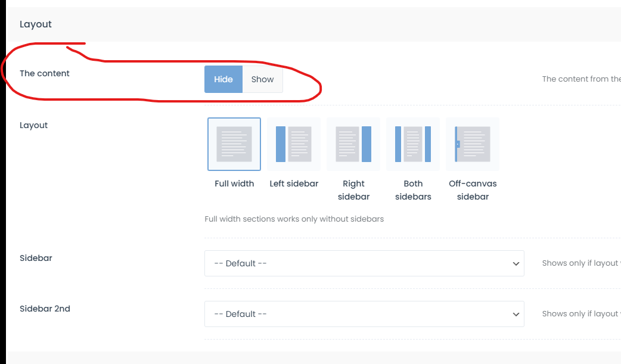Click the Full width label text
The image size is (621, 364).
point(234,183)
